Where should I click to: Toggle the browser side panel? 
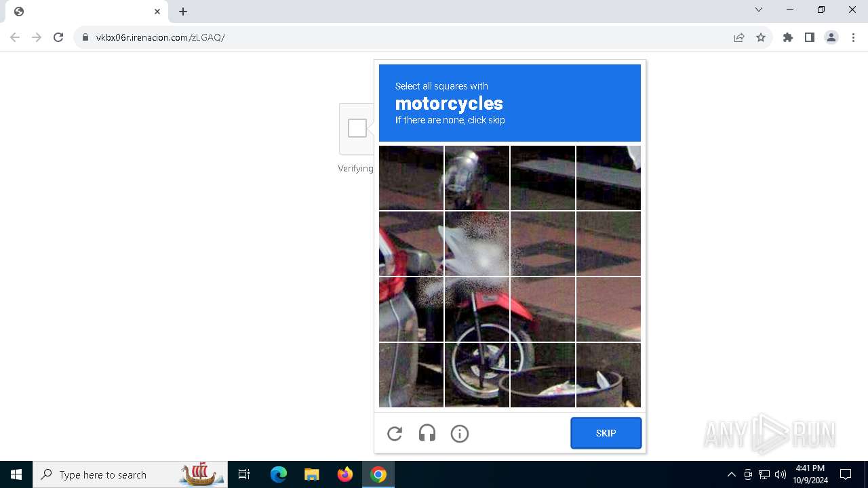click(x=810, y=37)
